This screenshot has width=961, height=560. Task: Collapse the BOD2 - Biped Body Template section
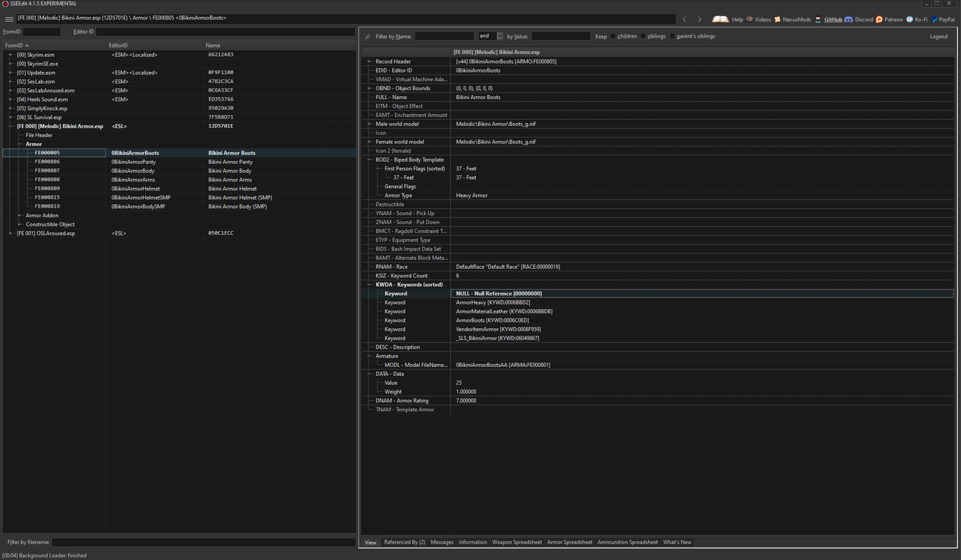coord(369,160)
